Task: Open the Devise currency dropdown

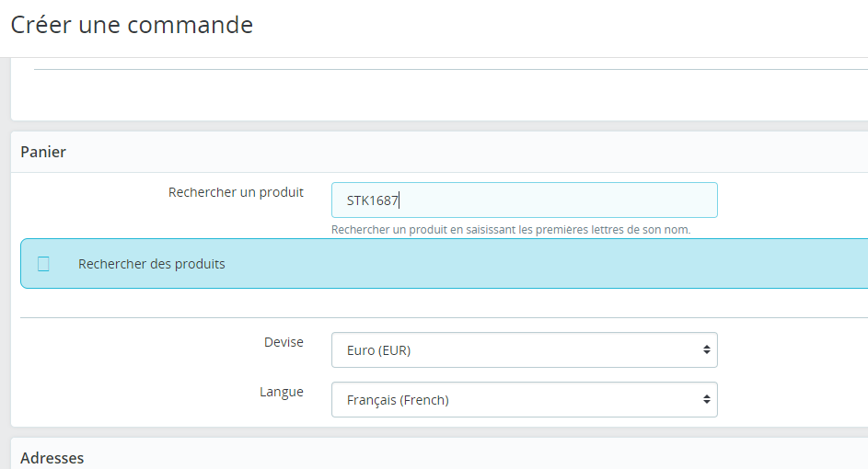Action: pos(525,349)
